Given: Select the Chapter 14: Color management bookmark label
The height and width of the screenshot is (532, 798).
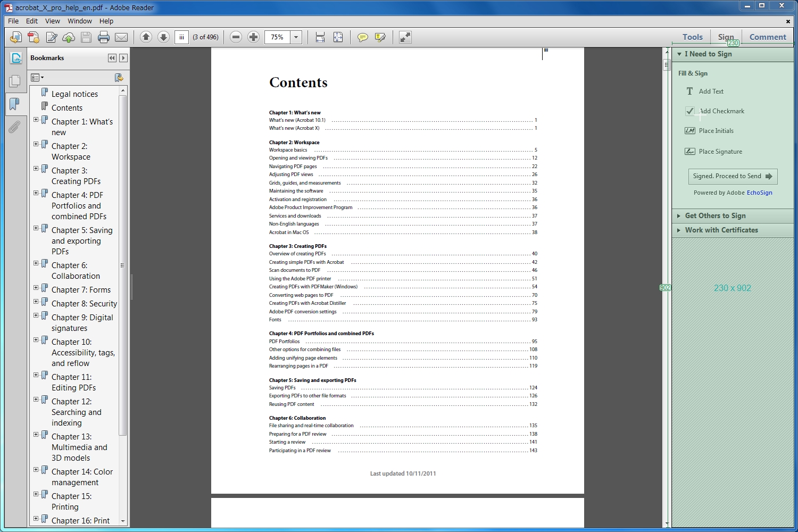Looking at the screenshot, I should pos(82,477).
